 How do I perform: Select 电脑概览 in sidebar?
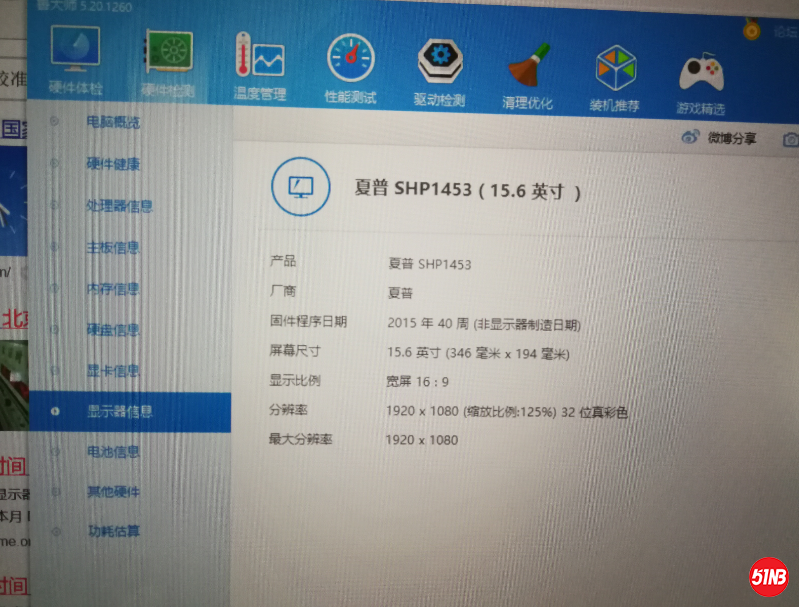[x=113, y=123]
